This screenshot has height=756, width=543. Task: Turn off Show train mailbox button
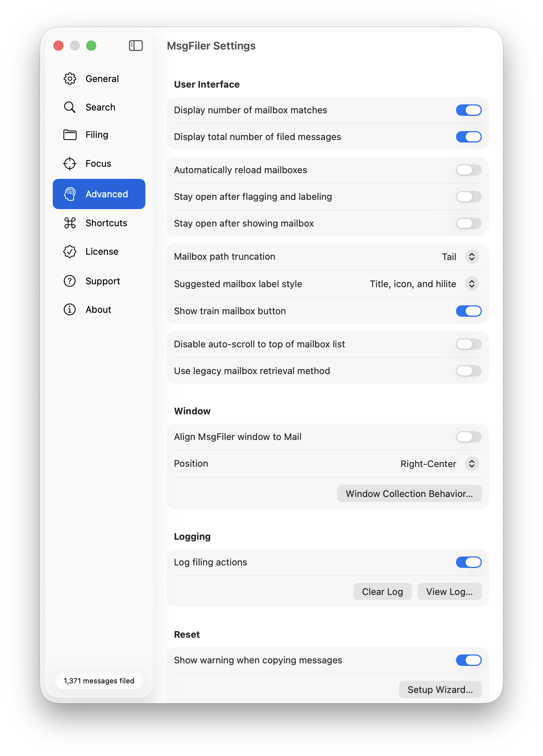469,311
